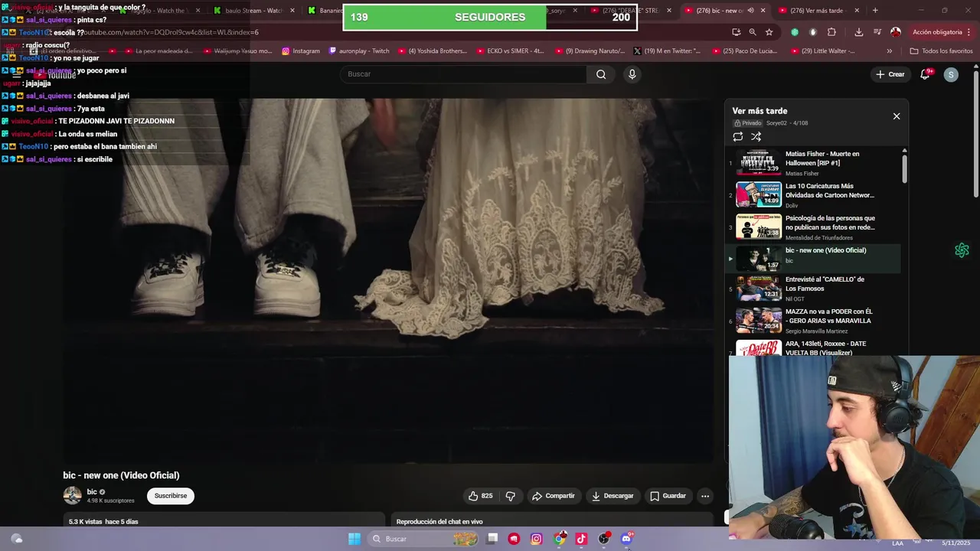
Task: Click Reproducción del chat en vivo panel
Action: pos(553,521)
